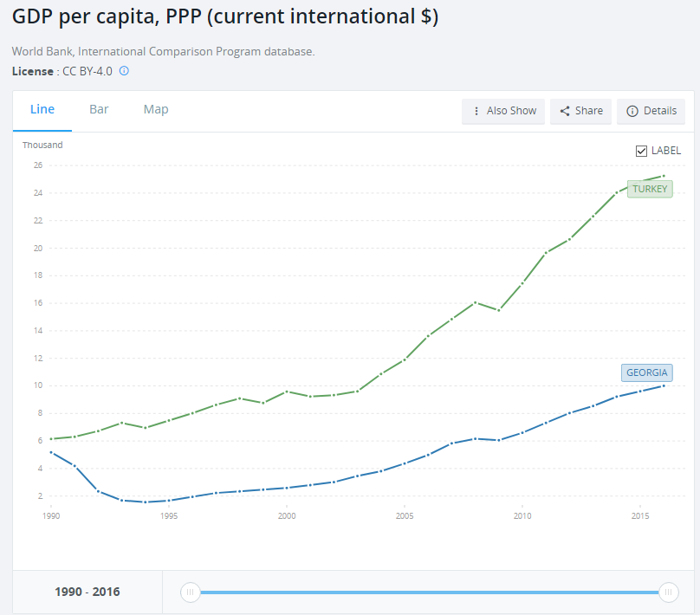This screenshot has width=700, height=615.
Task: Click the TURKEY series label tag
Action: point(650,189)
